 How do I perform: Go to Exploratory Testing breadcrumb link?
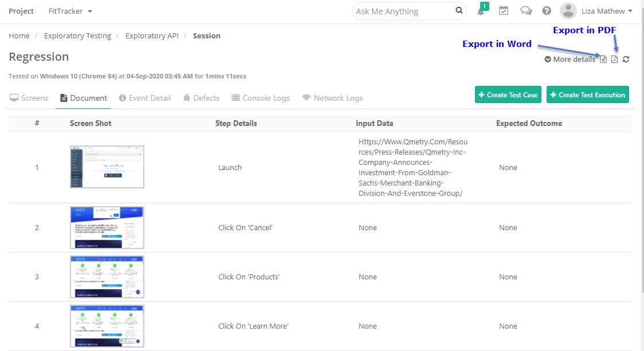(x=77, y=36)
